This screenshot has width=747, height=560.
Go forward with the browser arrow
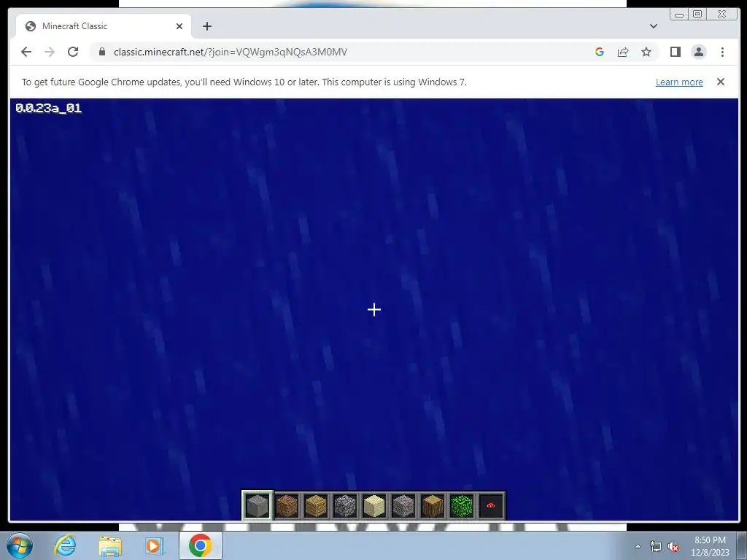(x=50, y=52)
